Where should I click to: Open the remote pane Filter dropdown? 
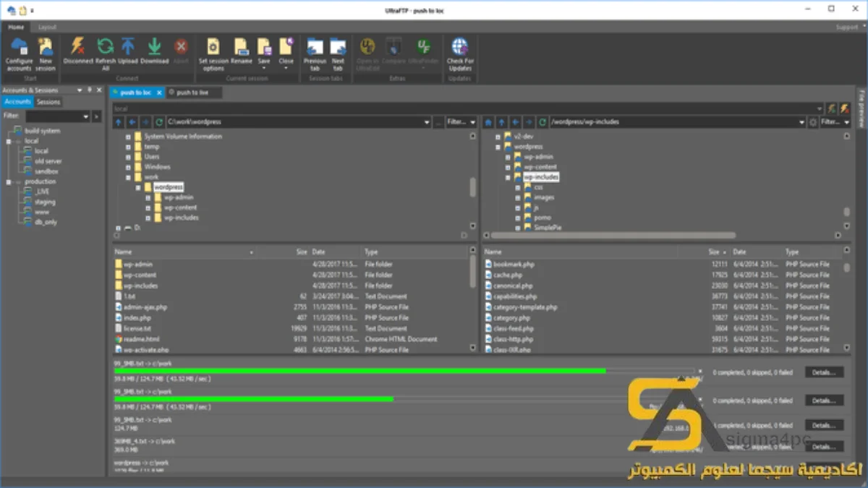tap(847, 122)
